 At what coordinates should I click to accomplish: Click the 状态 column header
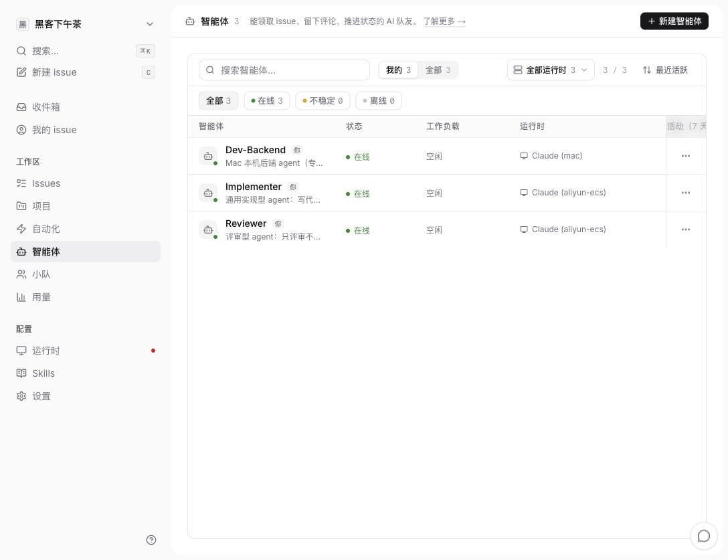click(x=354, y=126)
